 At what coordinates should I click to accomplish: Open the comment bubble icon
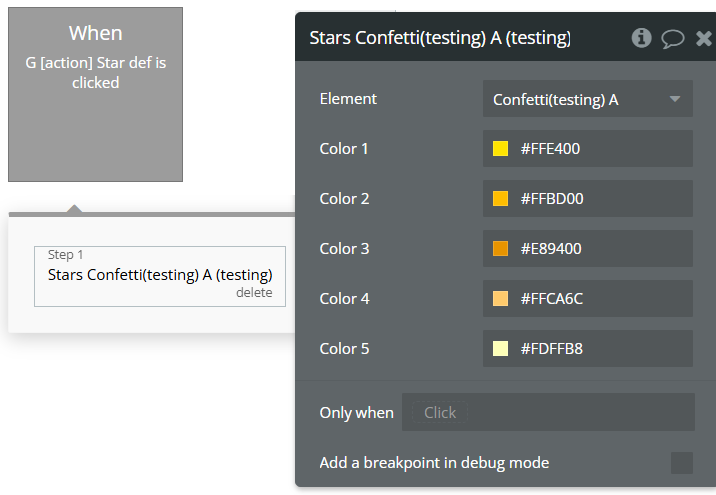click(673, 38)
